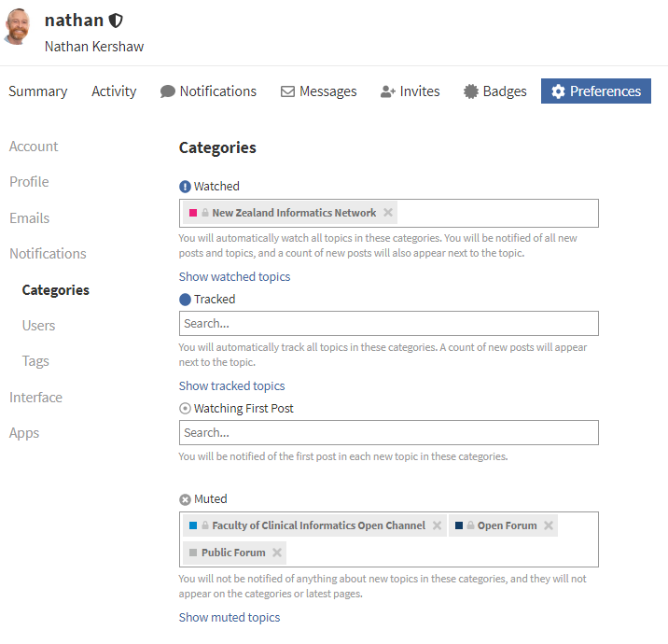
Task: Open the Watching First Post search dropdown
Action: [388, 433]
